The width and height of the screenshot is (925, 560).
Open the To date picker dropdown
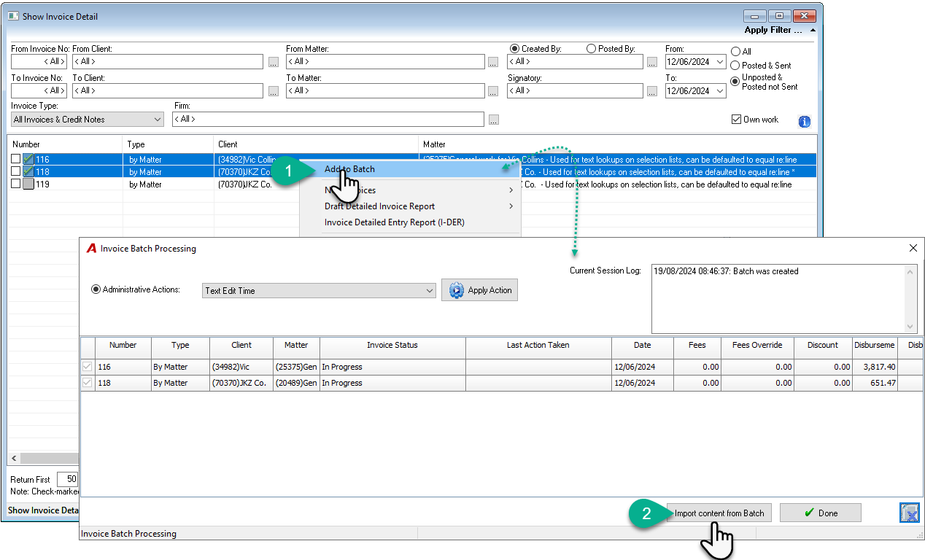pos(719,91)
